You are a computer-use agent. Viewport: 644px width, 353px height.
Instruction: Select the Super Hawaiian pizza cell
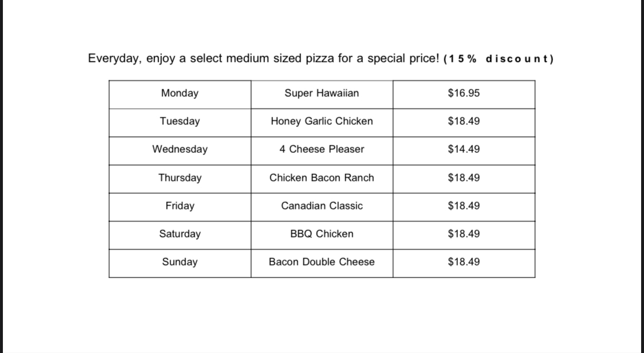point(322,93)
